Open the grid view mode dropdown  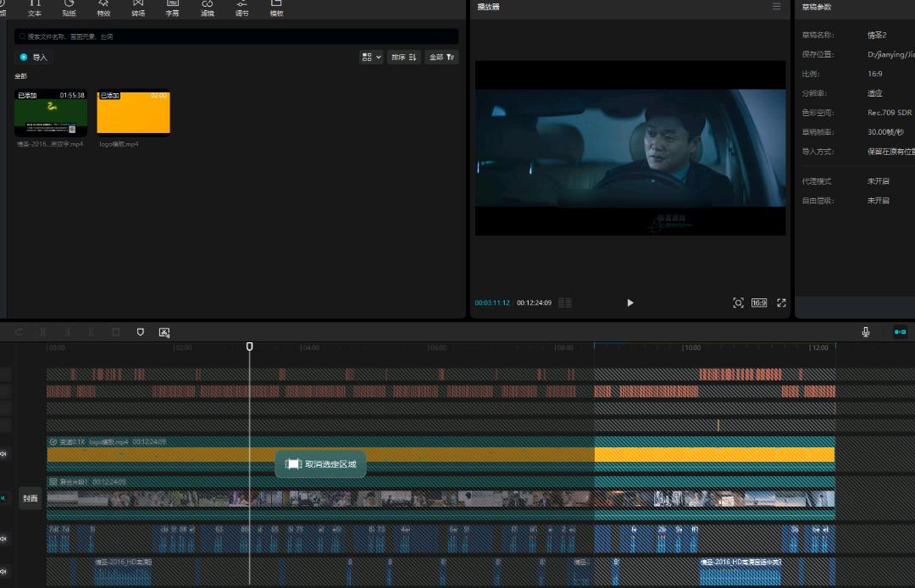[x=371, y=57]
